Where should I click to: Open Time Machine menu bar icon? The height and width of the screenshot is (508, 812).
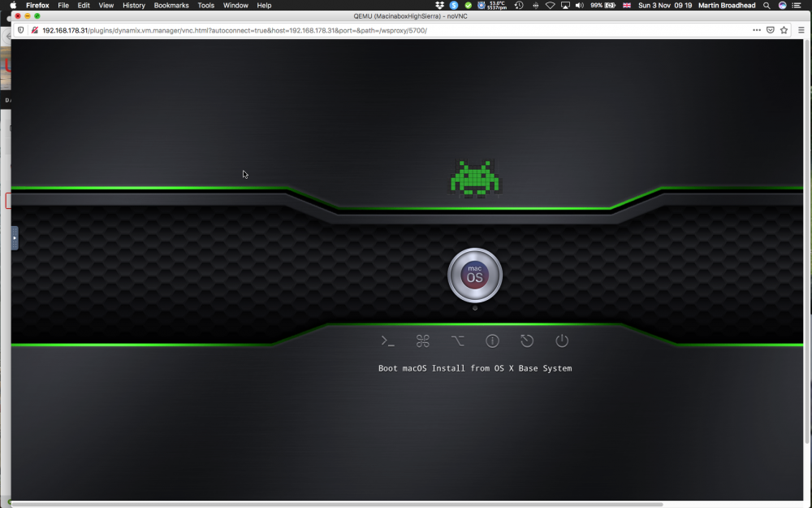pos(519,5)
